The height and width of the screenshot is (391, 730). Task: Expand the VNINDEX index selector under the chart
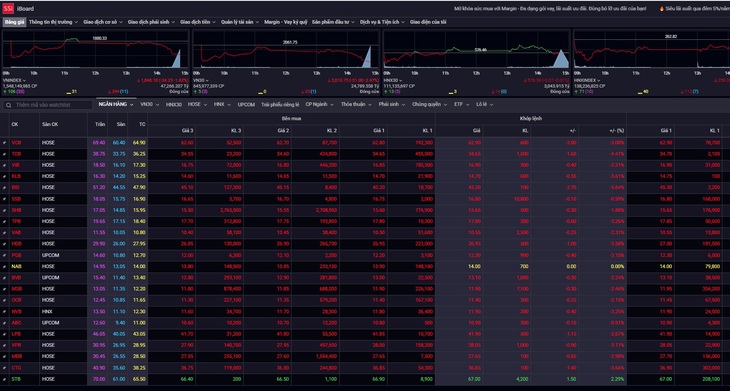coord(14,81)
